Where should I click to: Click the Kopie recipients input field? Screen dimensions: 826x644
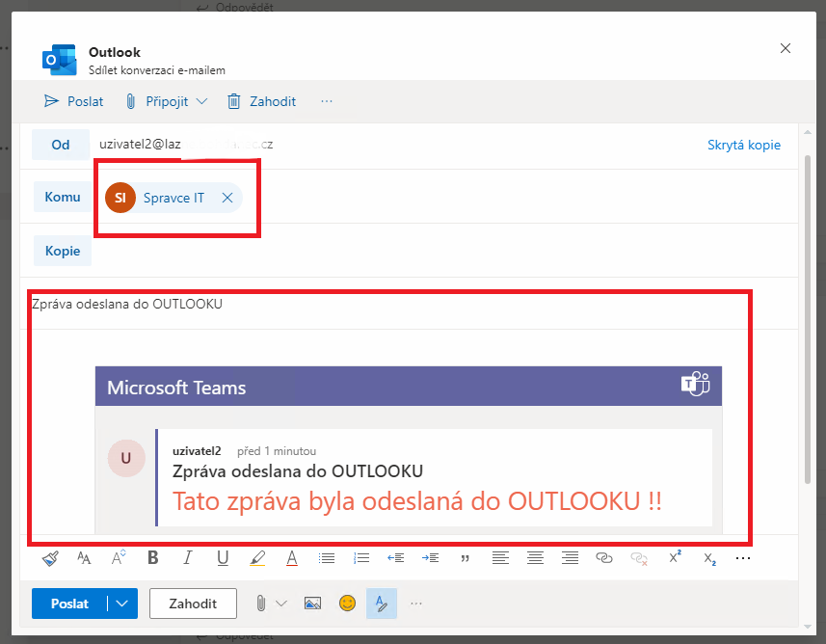click(444, 251)
